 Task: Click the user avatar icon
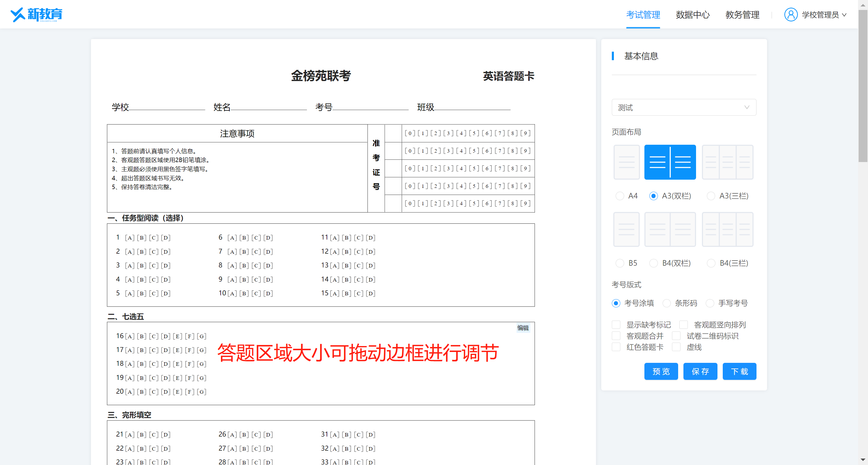click(x=791, y=15)
